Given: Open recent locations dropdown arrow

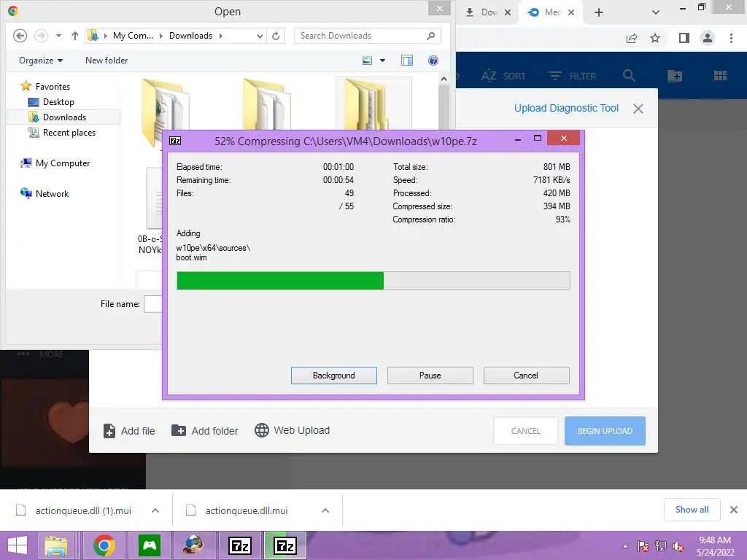Looking at the screenshot, I should [58, 36].
